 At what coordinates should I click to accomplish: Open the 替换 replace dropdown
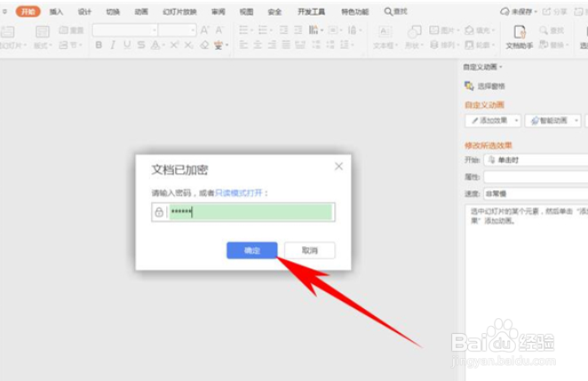pyautogui.click(x=553, y=45)
